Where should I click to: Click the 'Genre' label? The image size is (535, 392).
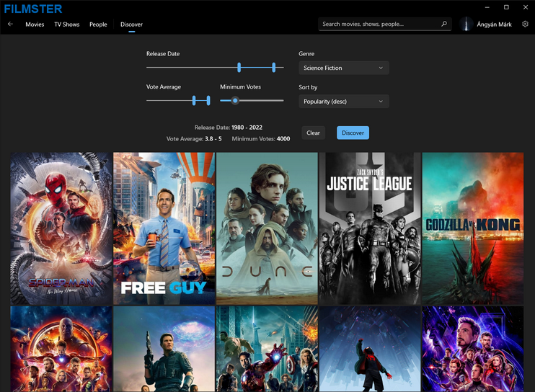tap(306, 53)
